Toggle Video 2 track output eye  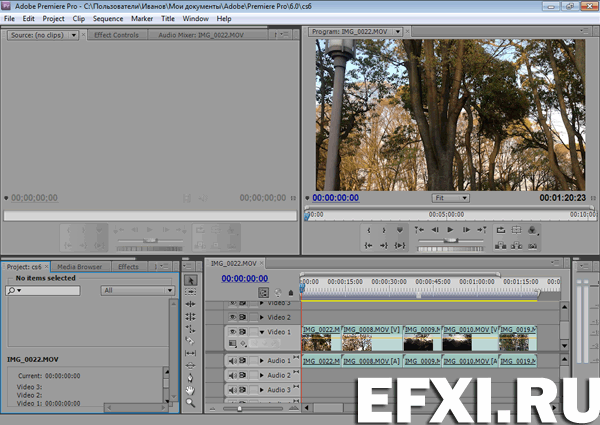[233, 317]
